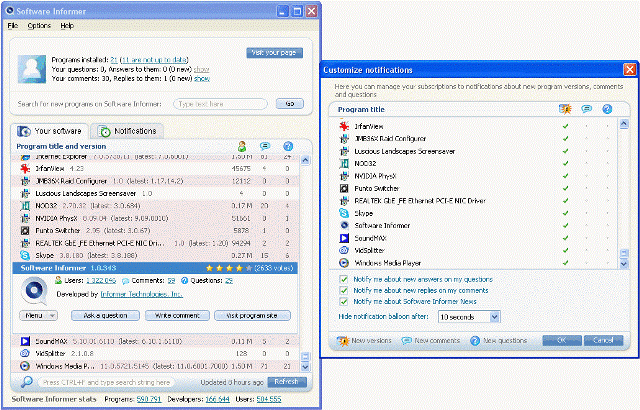Click the Go search button
This screenshot has height=410, width=640.
tap(290, 104)
